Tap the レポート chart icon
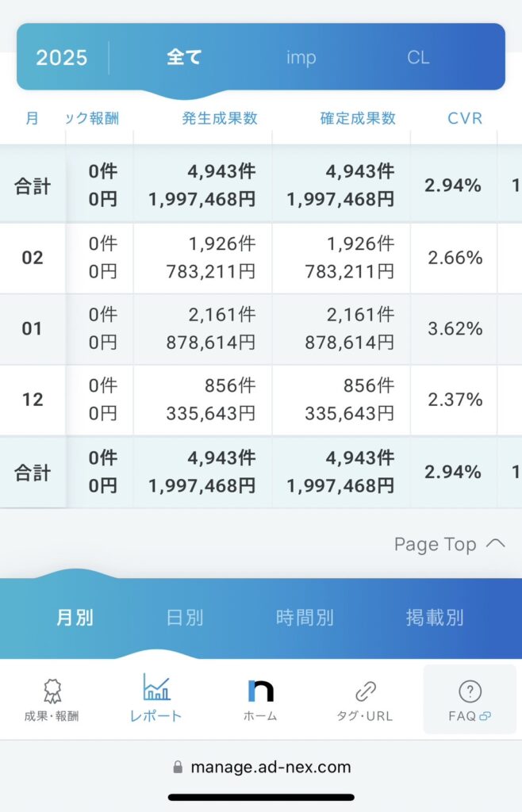 [155, 687]
